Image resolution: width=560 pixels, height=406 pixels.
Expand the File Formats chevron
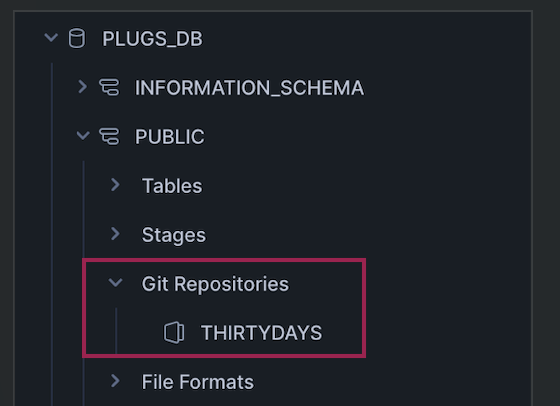[115, 381]
